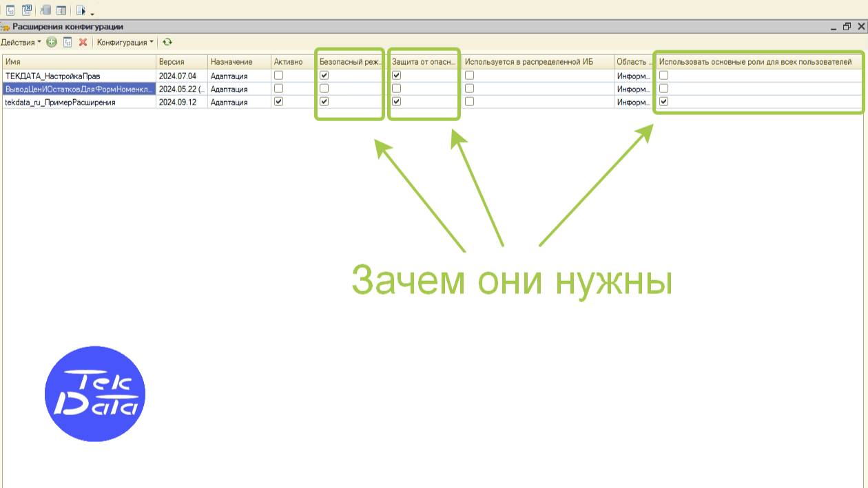Uncheck Защита от опасн for ТЕКДАТА_НастройкаПрав
The height and width of the screenshot is (488, 868).
point(397,76)
